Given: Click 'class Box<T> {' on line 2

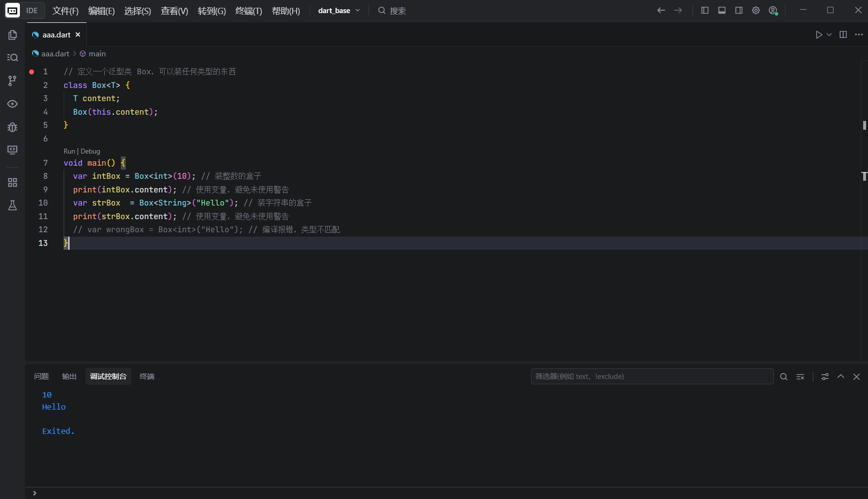Looking at the screenshot, I should [x=97, y=85].
